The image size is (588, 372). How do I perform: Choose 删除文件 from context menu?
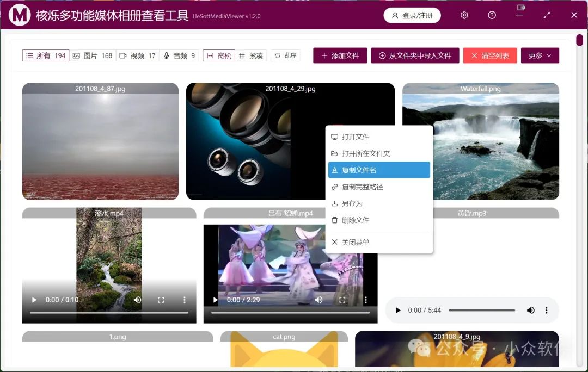click(379, 220)
